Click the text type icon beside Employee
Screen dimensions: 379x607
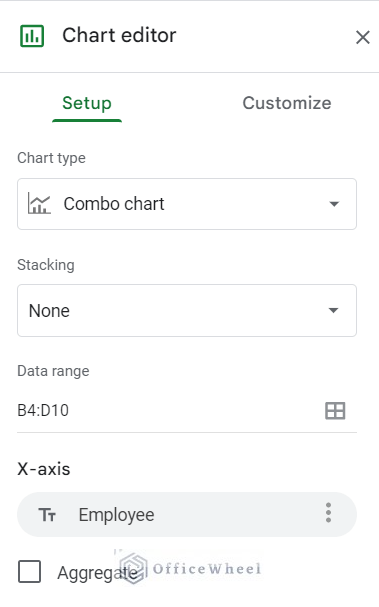pyautogui.click(x=47, y=515)
